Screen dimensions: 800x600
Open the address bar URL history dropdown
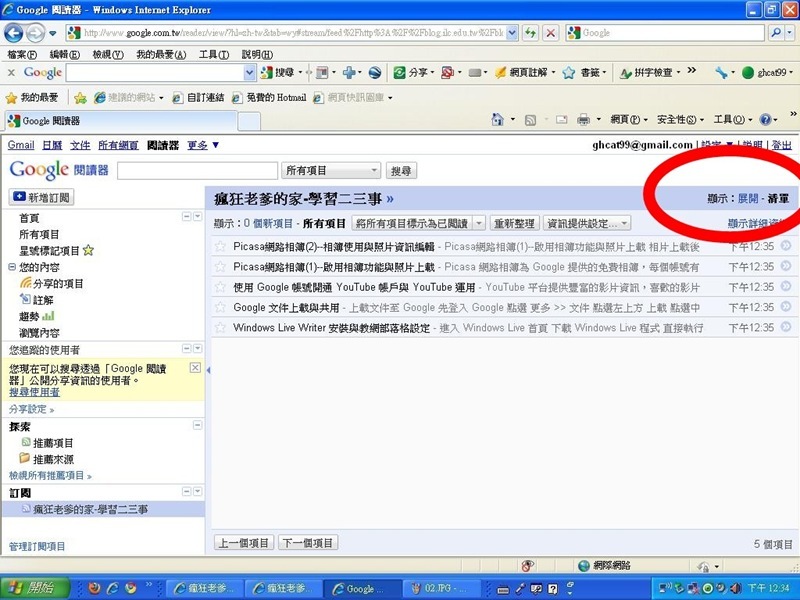click(x=512, y=33)
